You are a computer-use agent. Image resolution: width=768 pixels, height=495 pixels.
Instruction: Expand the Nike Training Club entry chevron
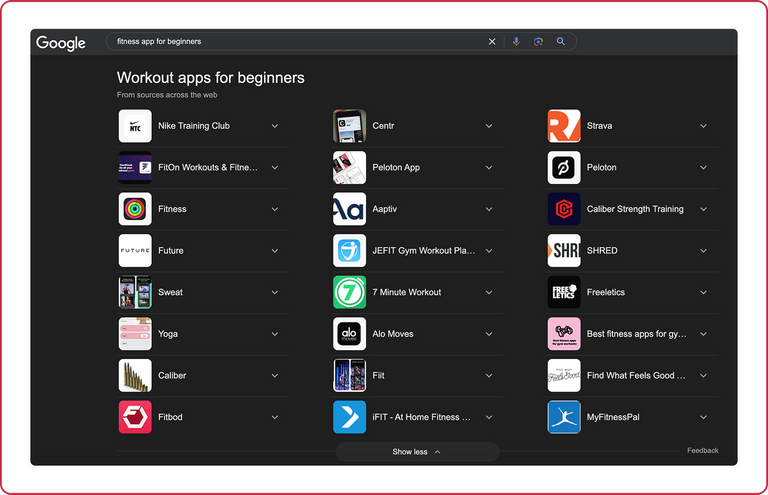pos(275,126)
